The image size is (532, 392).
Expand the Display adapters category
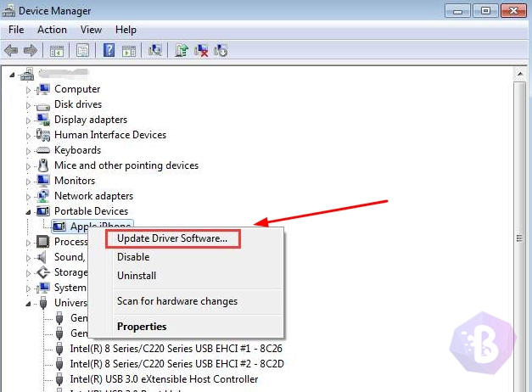pyautogui.click(x=29, y=120)
